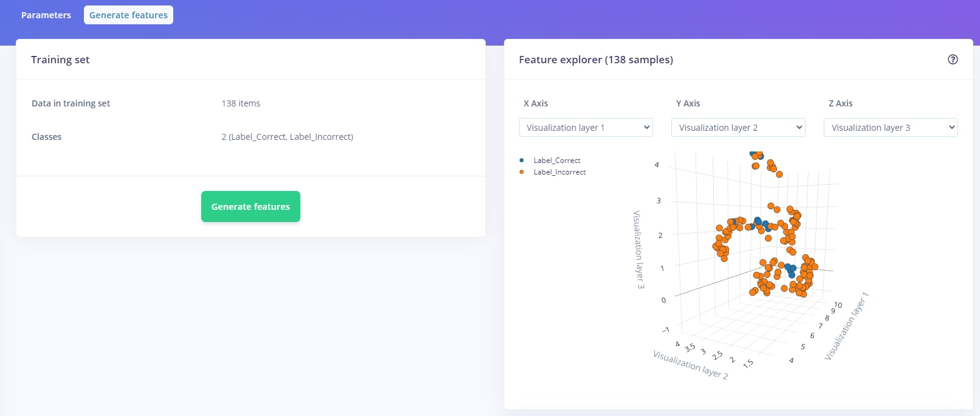Click the Classes value listing both labels
Image resolution: width=980 pixels, height=416 pixels.
click(287, 137)
